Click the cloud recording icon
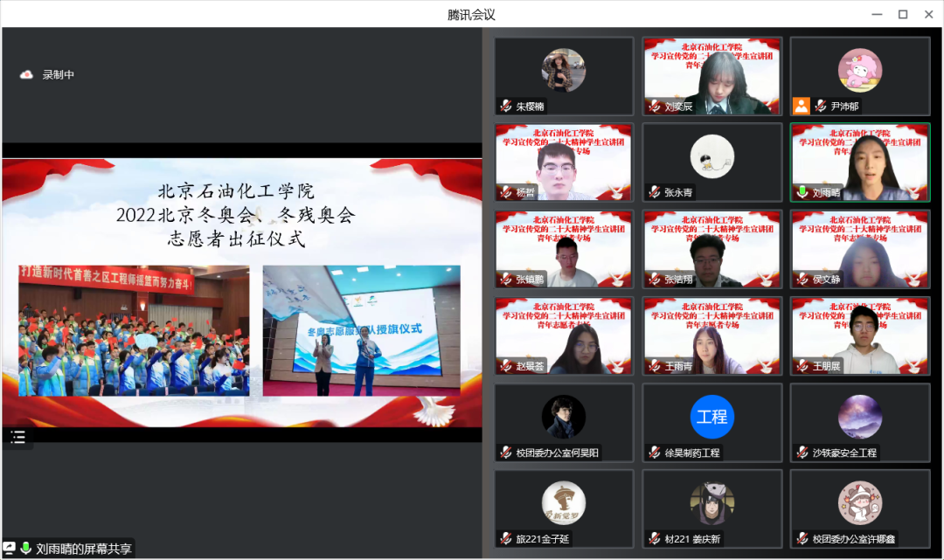Image resolution: width=944 pixels, height=560 pixels. (x=26, y=75)
